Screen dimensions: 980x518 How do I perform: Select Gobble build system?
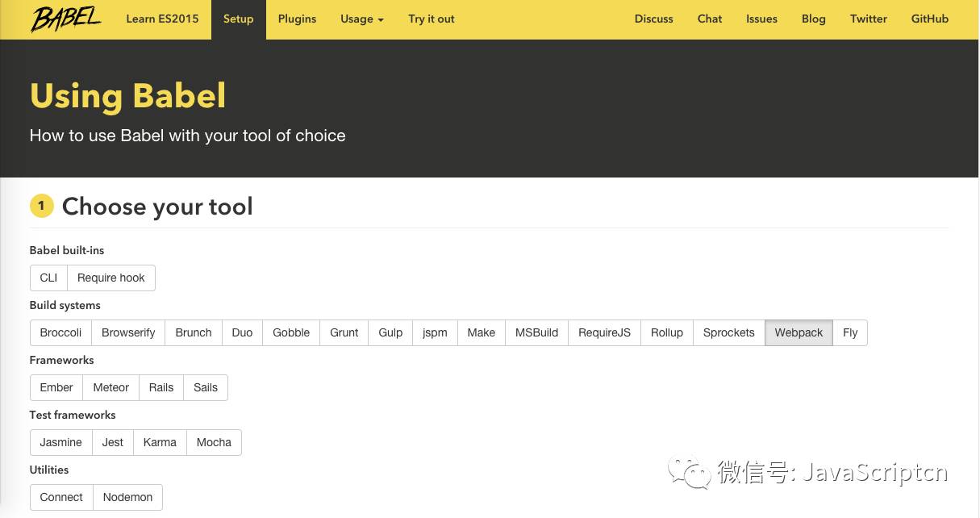(291, 332)
